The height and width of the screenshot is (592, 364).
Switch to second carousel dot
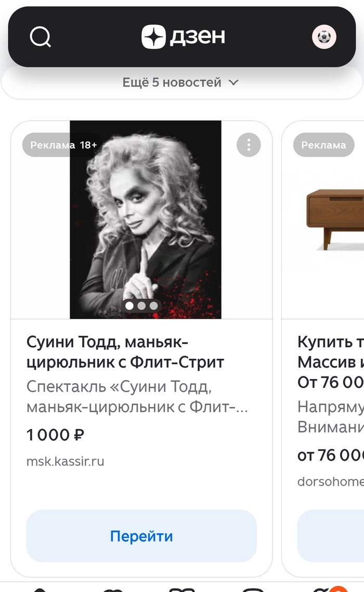[141, 306]
